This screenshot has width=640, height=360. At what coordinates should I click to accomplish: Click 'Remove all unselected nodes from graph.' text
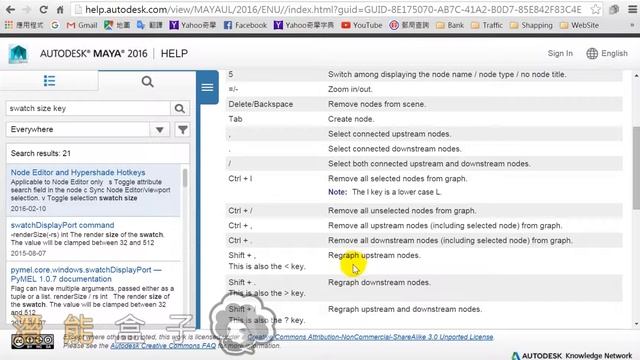[x=402, y=211]
